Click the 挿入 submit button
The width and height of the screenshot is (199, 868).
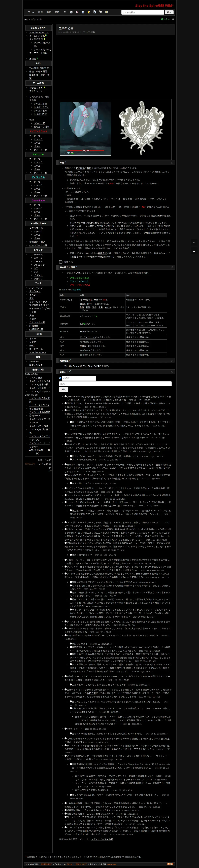(63, 389)
